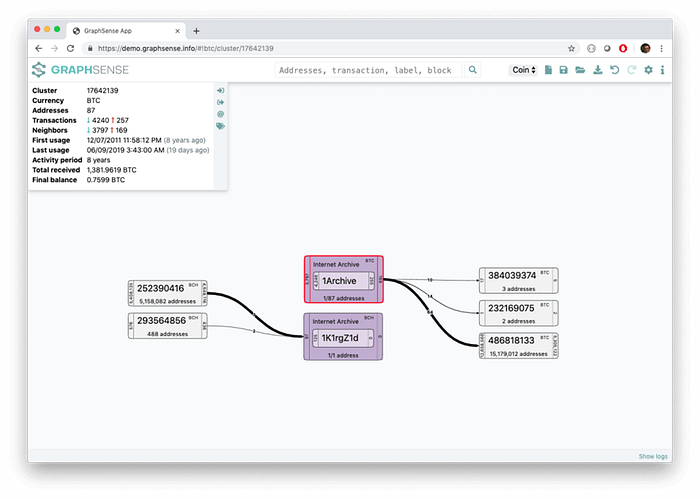Viewport: 700px width, 499px height.
Task: Open the settings gear icon
Action: (648, 70)
